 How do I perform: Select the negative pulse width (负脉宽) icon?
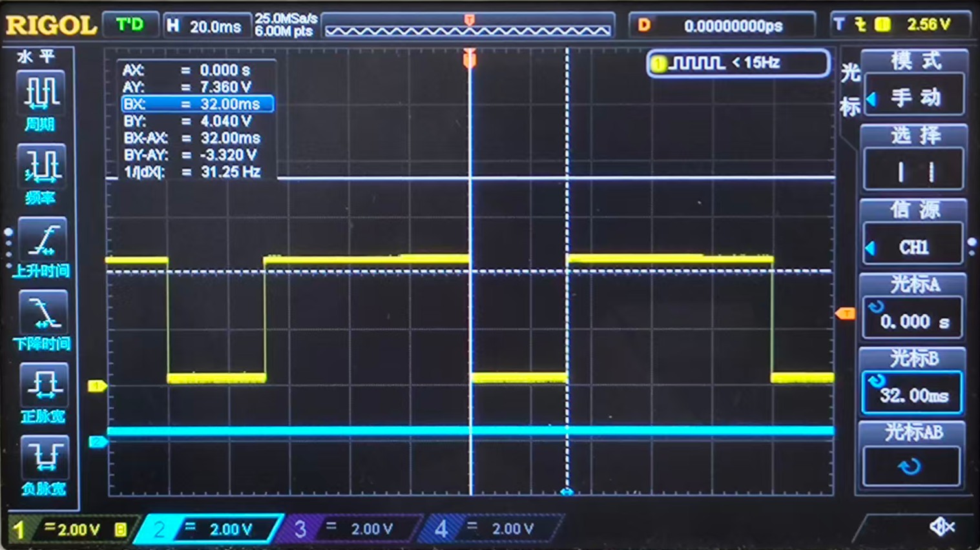click(41, 465)
